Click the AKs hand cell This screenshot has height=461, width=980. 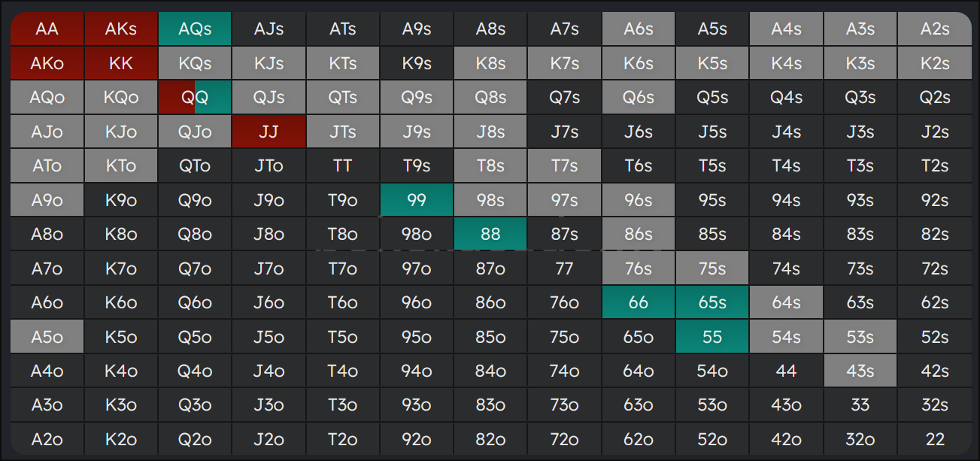tap(121, 29)
